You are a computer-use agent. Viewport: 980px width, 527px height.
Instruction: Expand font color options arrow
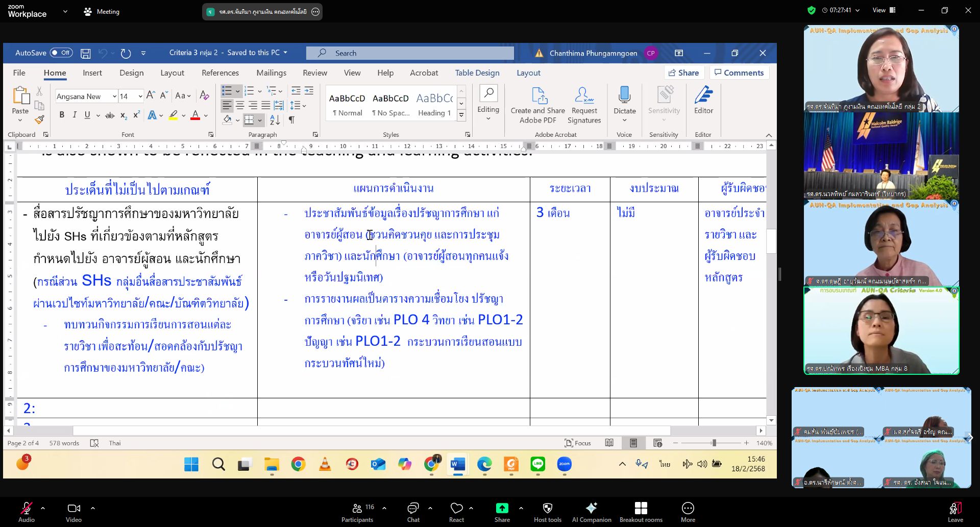[x=206, y=115]
